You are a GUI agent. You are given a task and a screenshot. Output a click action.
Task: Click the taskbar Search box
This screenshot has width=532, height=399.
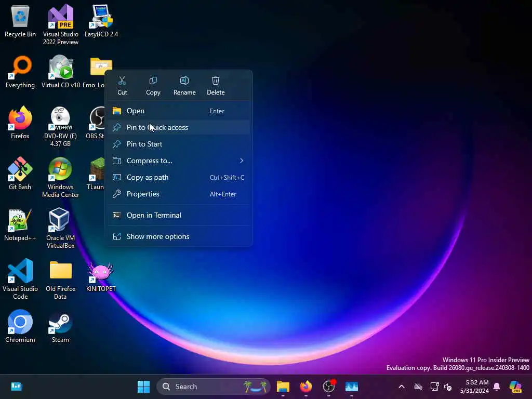coord(214,387)
